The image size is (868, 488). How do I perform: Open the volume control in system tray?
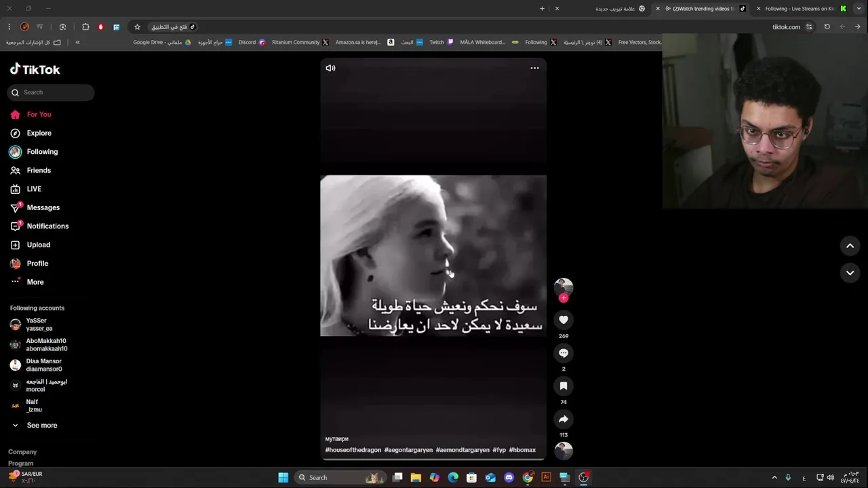(x=830, y=478)
